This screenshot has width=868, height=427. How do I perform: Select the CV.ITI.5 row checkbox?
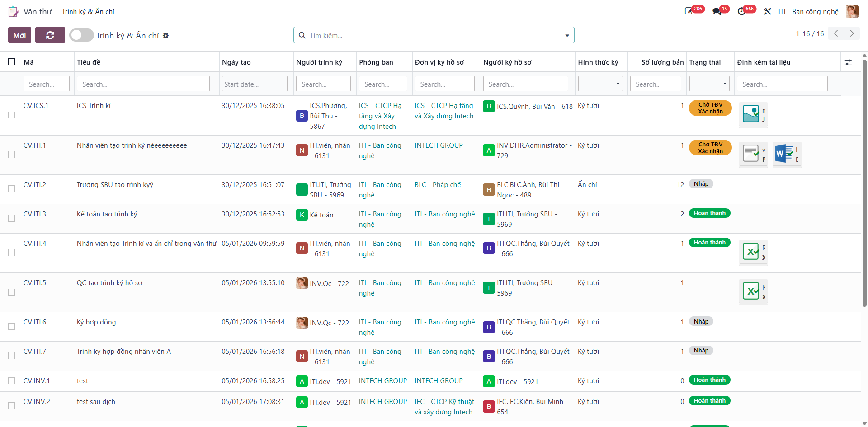point(12,292)
